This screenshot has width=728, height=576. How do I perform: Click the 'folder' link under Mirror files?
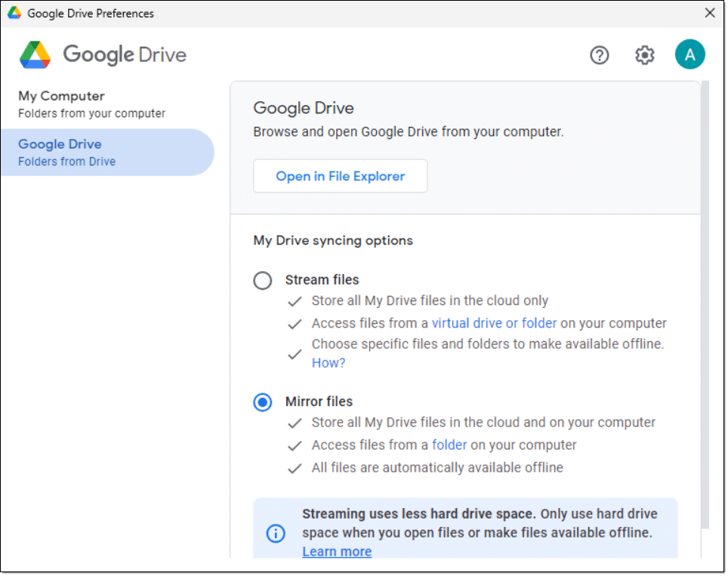coord(449,445)
